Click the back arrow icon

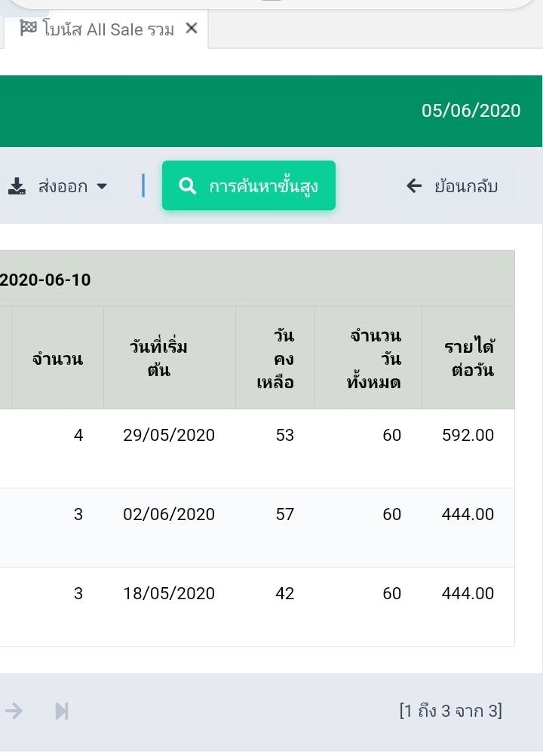tap(414, 185)
